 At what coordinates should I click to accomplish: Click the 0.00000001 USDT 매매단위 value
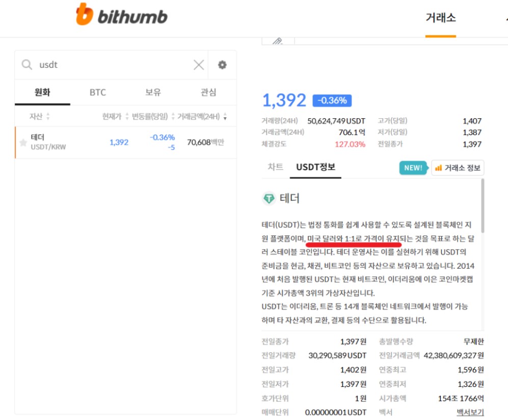click(336, 412)
